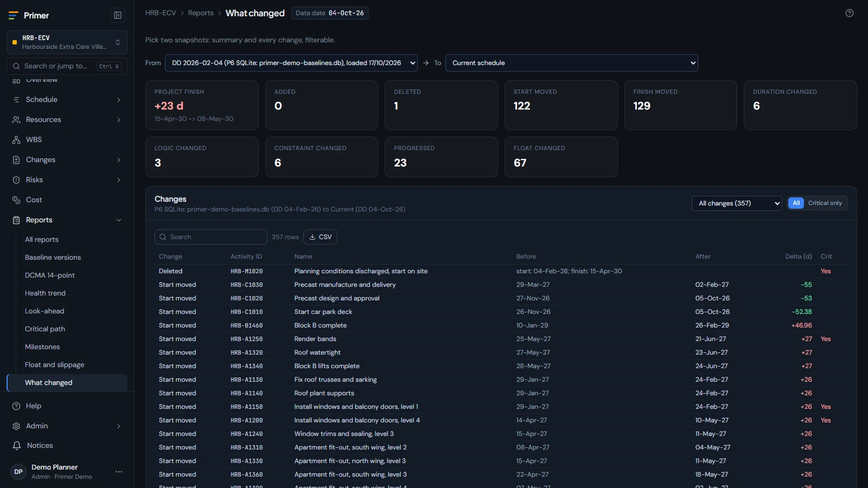Collapse the Reports section chevron
This screenshot has height=488, width=868.
click(x=119, y=220)
